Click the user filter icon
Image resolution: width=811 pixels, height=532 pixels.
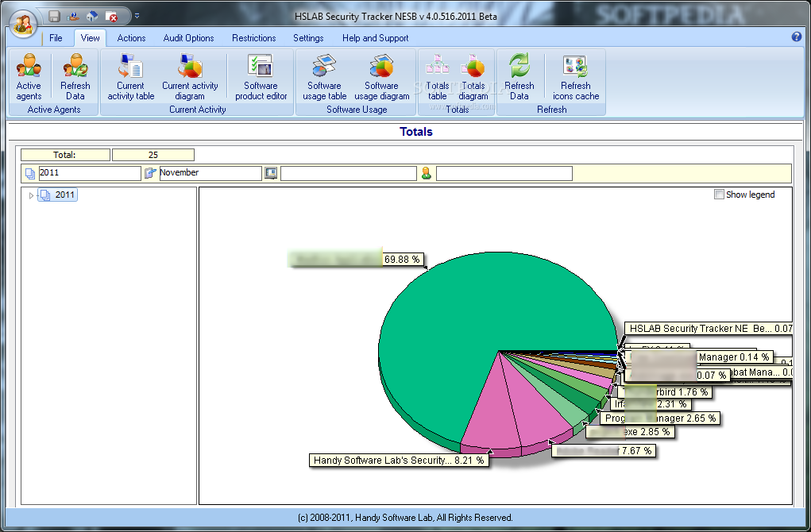pyautogui.click(x=427, y=173)
